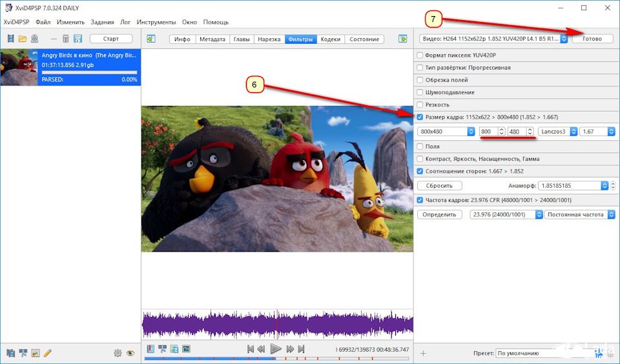Enable the Шумоподавление checkbox
Viewport: 620px width, 364px height.
pyautogui.click(x=420, y=92)
